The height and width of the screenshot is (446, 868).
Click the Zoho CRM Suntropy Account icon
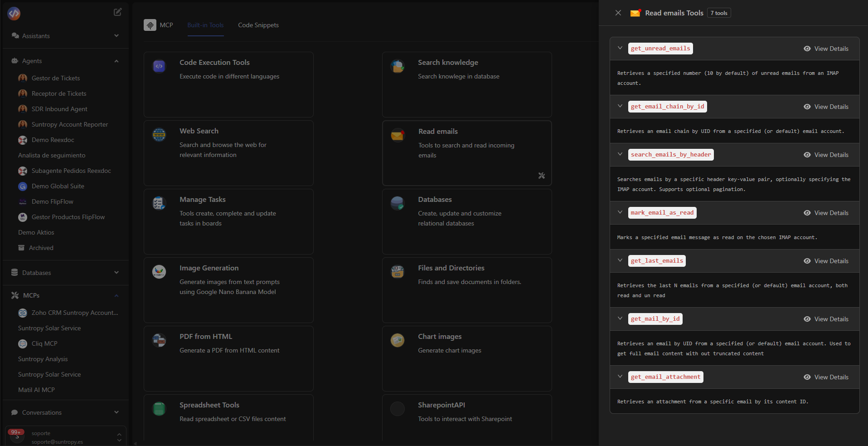pos(23,313)
